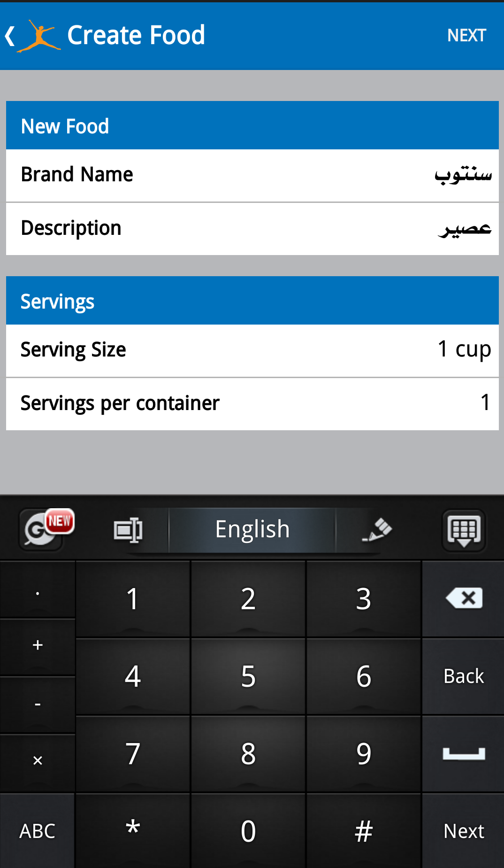This screenshot has width=504, height=868.
Task: Change keyboard language from English
Action: (252, 530)
